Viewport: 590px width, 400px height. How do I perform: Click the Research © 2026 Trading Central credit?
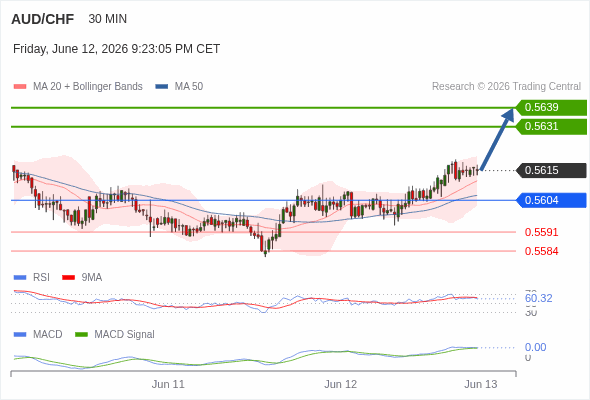tap(506, 87)
